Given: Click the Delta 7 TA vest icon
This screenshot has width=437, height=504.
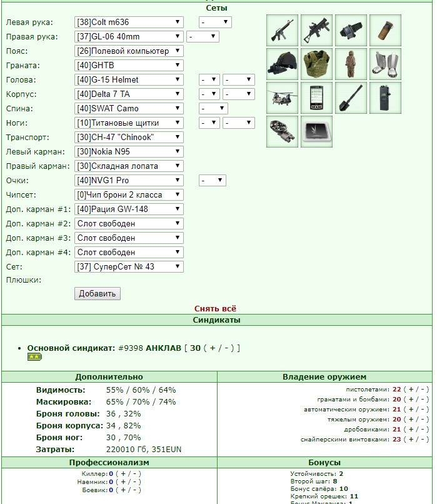Looking at the screenshot, I should click(316, 64).
